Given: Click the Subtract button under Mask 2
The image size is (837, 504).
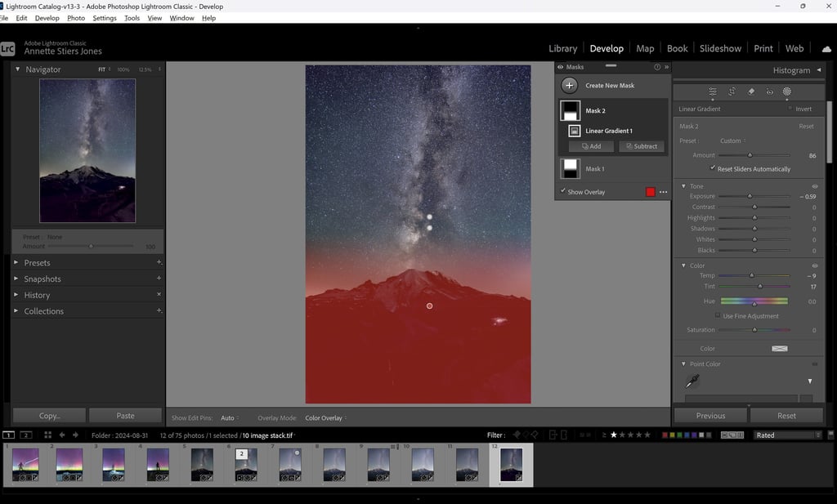Looking at the screenshot, I should [x=641, y=146].
